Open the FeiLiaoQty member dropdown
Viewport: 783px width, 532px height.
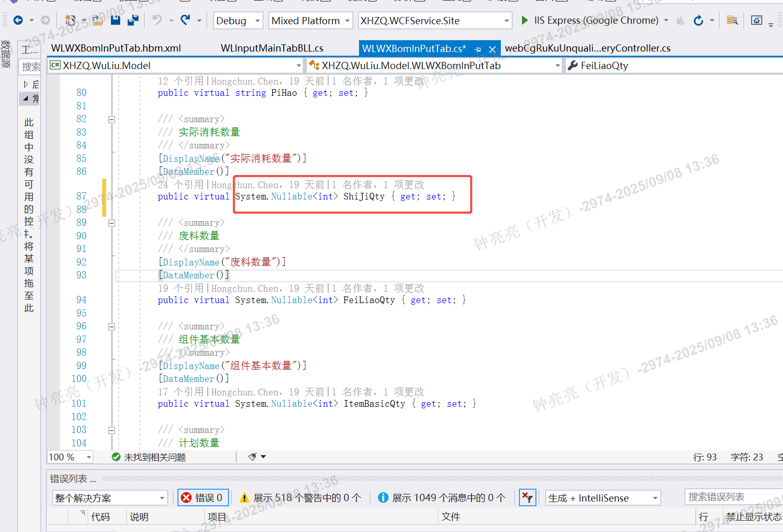coord(674,65)
